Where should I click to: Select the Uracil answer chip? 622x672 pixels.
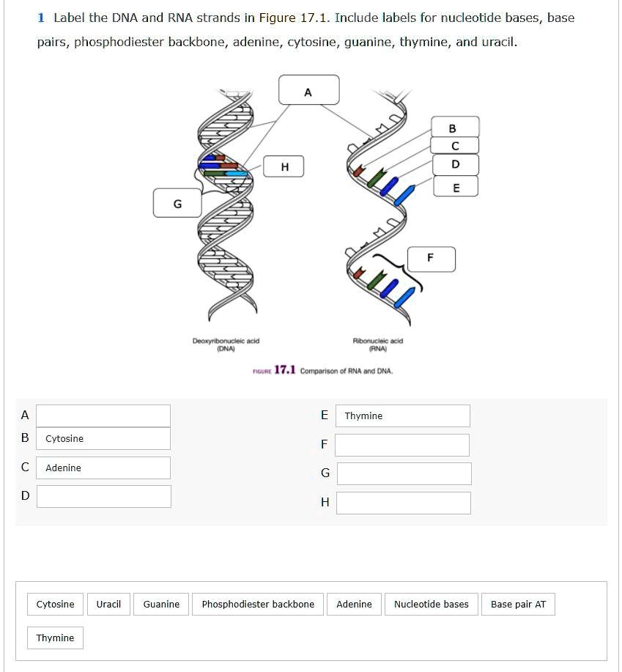click(108, 604)
